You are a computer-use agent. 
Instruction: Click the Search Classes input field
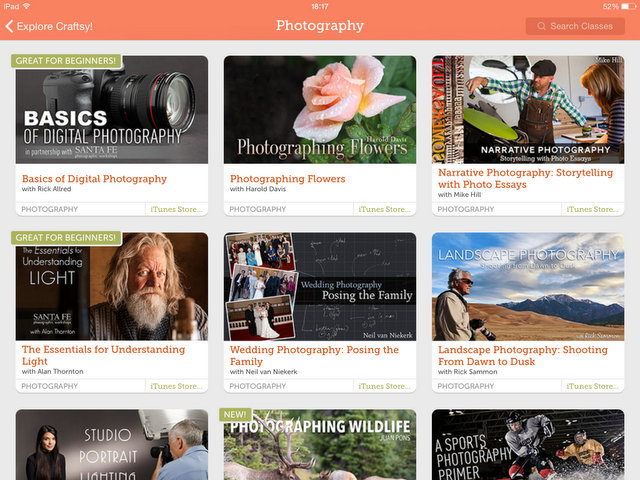575,26
